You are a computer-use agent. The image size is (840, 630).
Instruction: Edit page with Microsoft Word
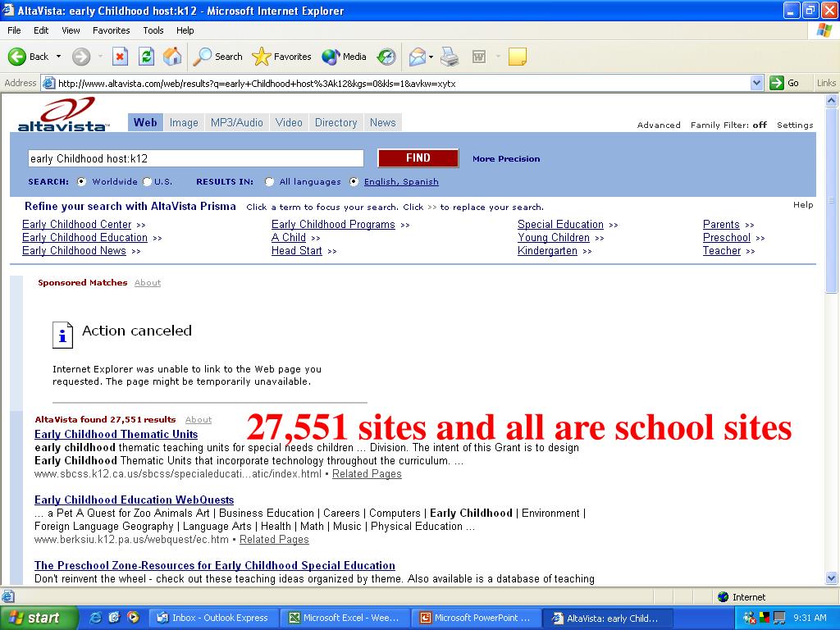point(479,57)
